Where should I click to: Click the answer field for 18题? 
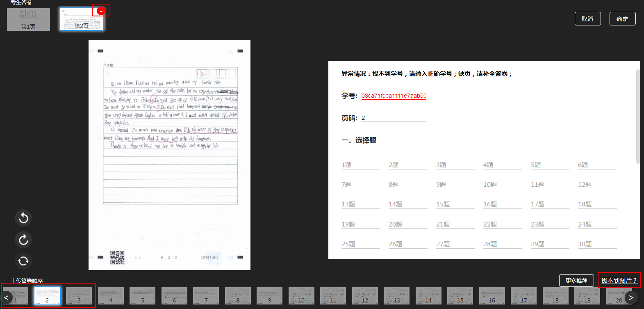tap(597, 204)
